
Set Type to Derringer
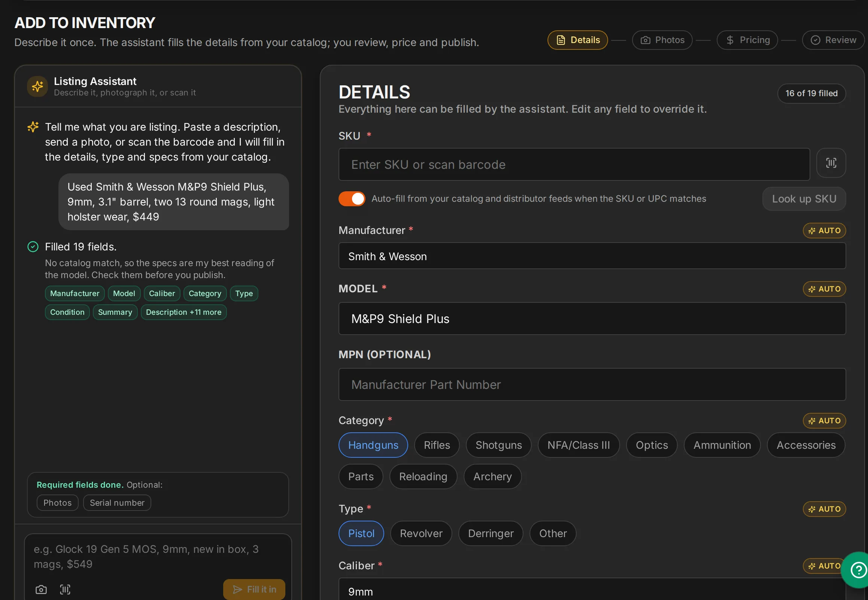[x=491, y=533]
